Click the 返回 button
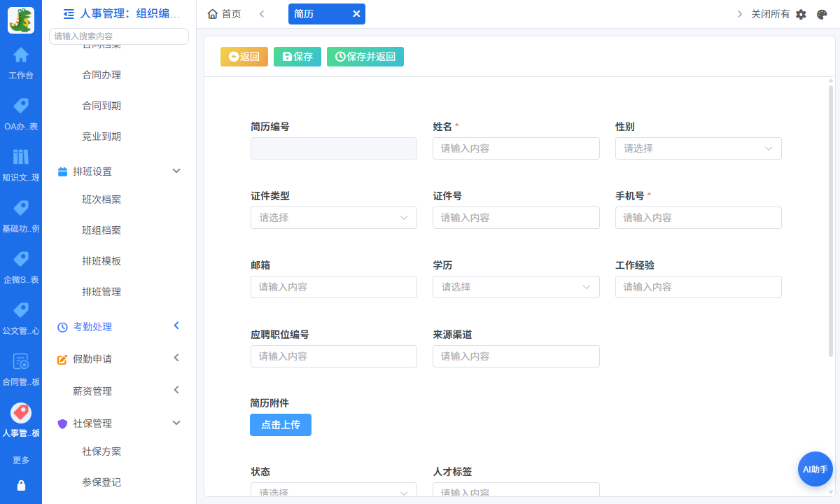The image size is (840, 504). 244,57
